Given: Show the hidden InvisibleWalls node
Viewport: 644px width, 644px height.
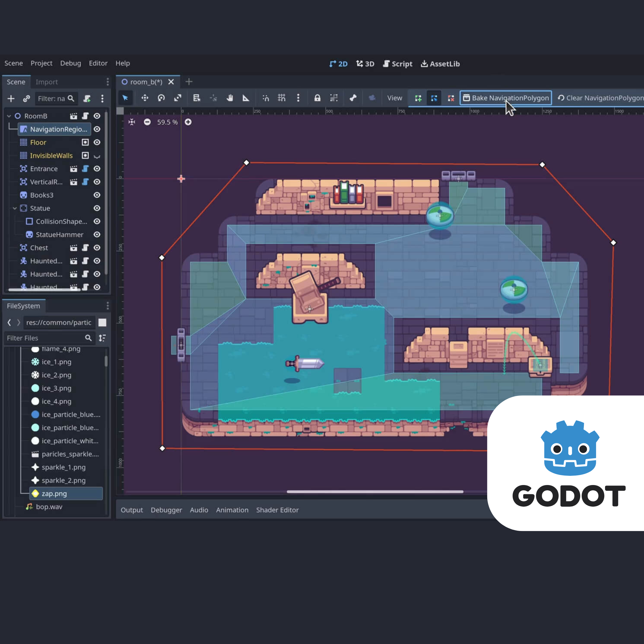Looking at the screenshot, I should [97, 156].
